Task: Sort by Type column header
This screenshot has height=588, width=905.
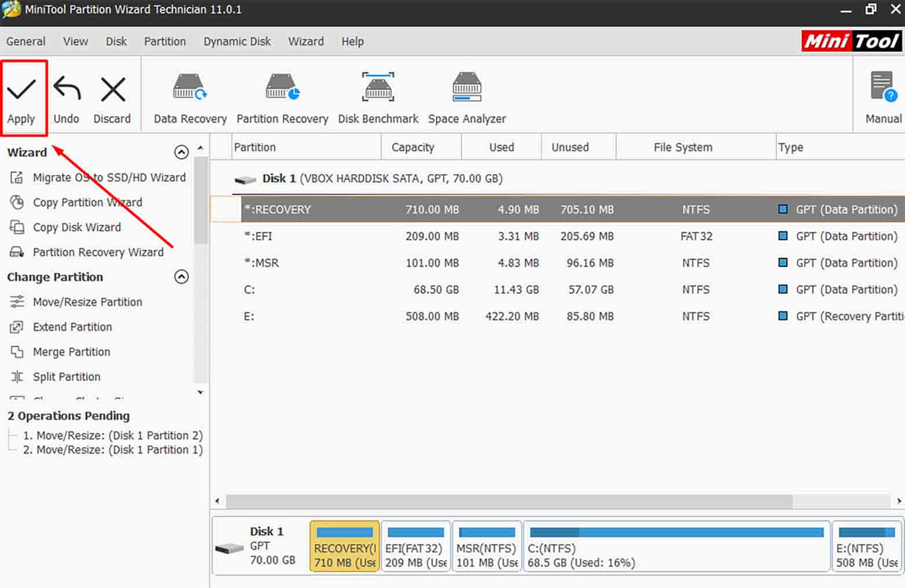Action: click(840, 147)
